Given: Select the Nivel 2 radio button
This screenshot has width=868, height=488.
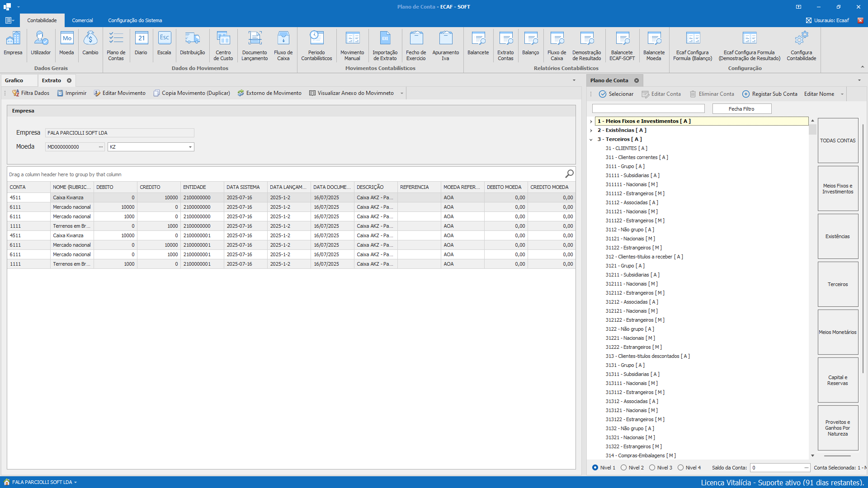Looking at the screenshot, I should point(624,468).
